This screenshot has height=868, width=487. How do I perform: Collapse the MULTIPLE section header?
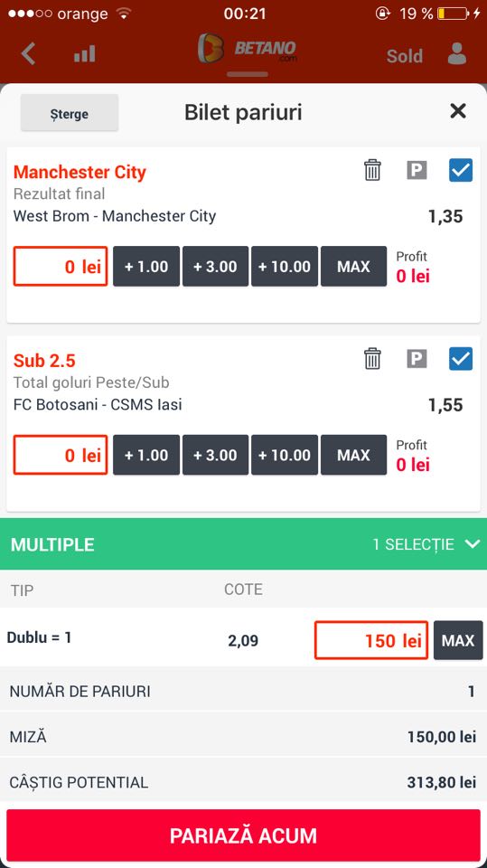tap(244, 544)
